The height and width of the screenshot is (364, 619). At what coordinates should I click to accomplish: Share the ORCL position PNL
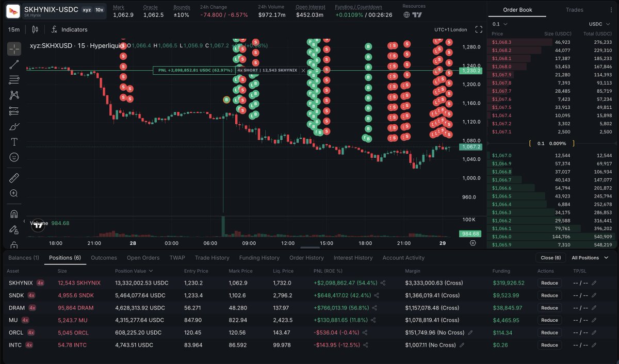365,333
